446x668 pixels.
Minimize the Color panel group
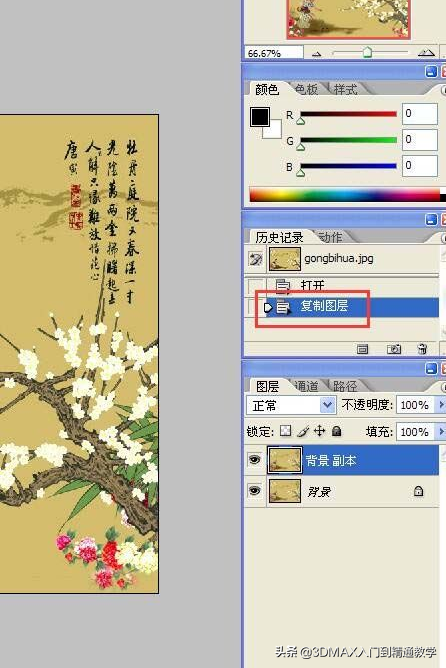431,72
